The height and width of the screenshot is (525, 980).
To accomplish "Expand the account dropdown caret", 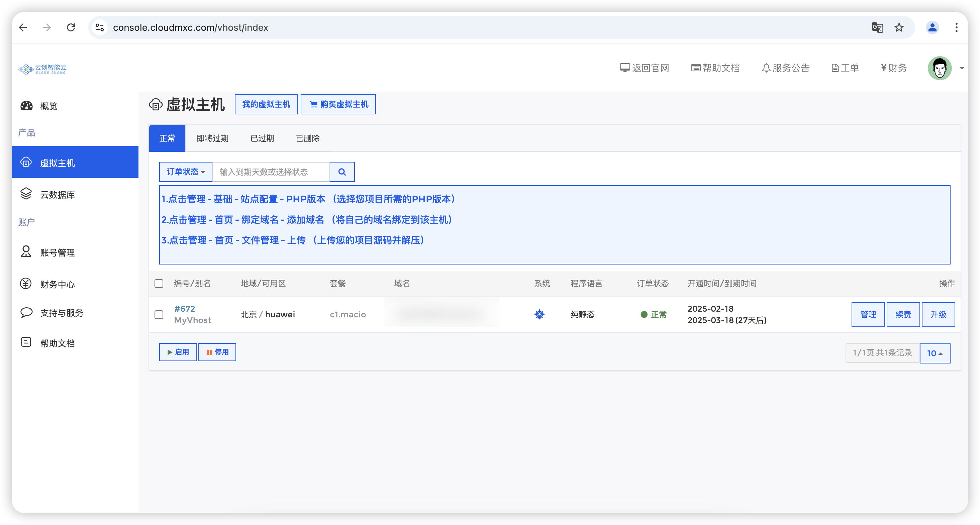I will tap(962, 69).
